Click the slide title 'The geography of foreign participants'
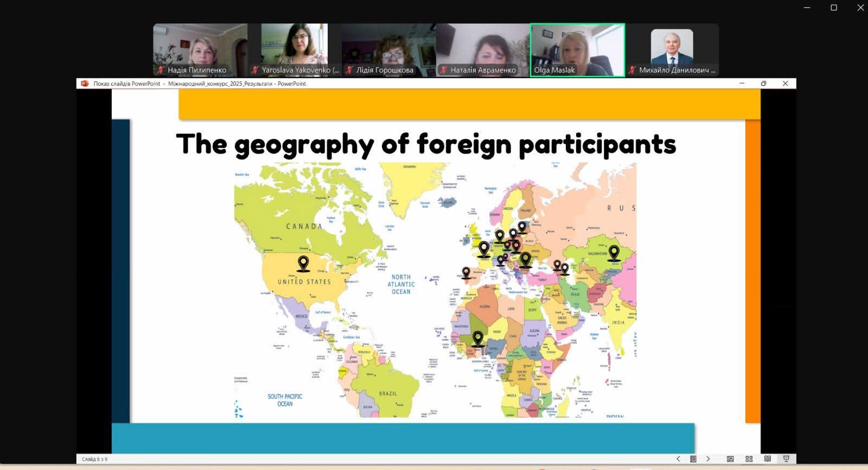The width and height of the screenshot is (868, 470). pos(426,144)
